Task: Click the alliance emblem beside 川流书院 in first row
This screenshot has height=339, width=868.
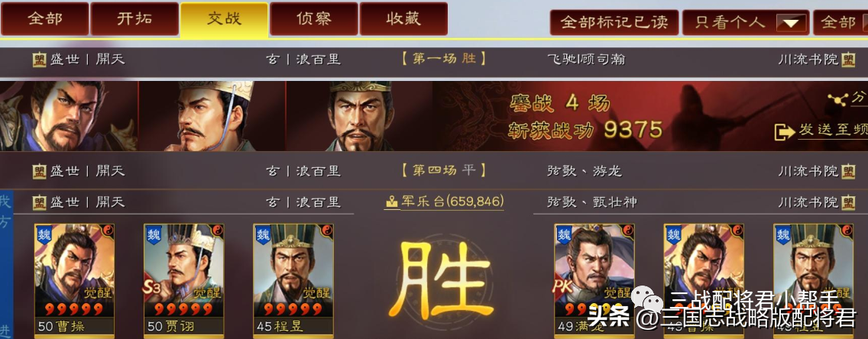Action: 848,60
